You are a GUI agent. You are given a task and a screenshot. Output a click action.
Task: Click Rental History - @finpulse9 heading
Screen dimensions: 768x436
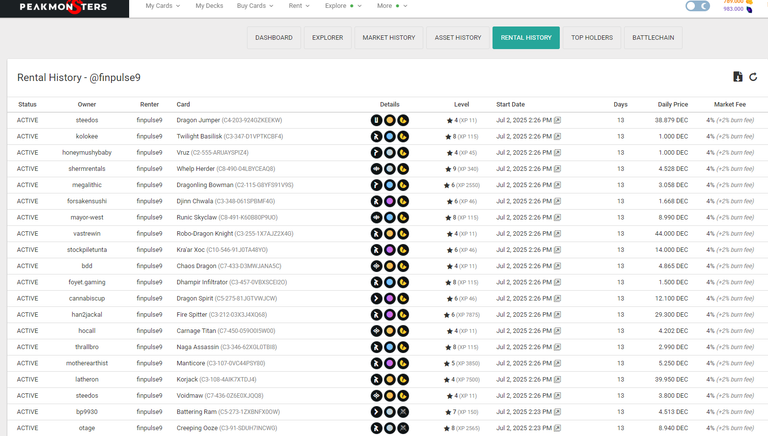point(79,77)
